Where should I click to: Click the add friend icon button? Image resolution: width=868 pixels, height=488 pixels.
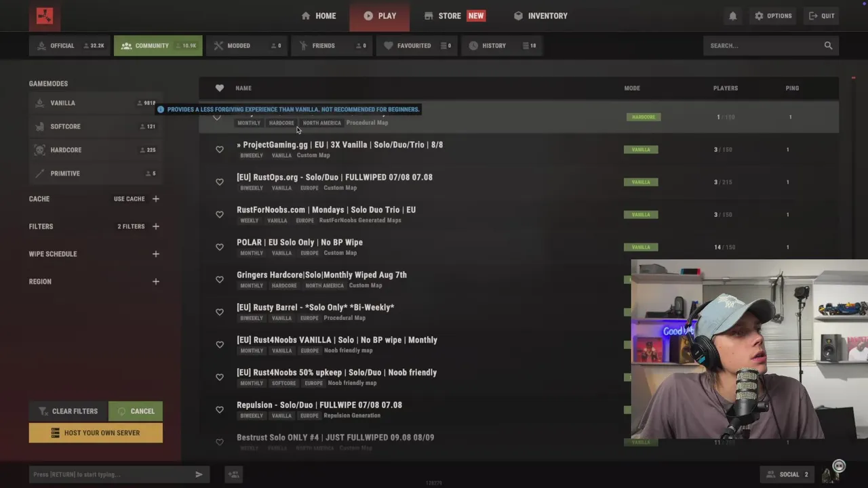(233, 474)
